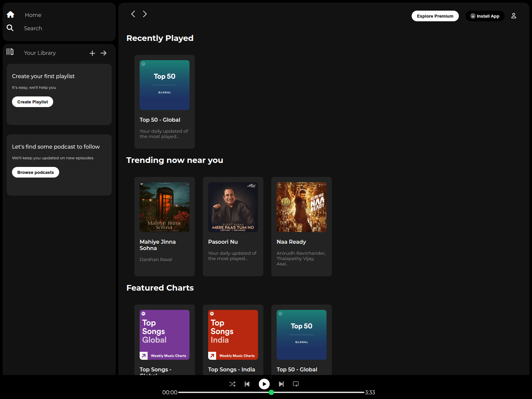Play the current track
The width and height of the screenshot is (532, 399).
coord(264,384)
